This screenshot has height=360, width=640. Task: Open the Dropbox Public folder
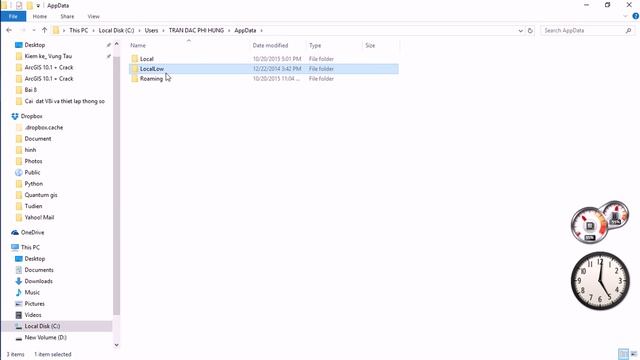32,172
